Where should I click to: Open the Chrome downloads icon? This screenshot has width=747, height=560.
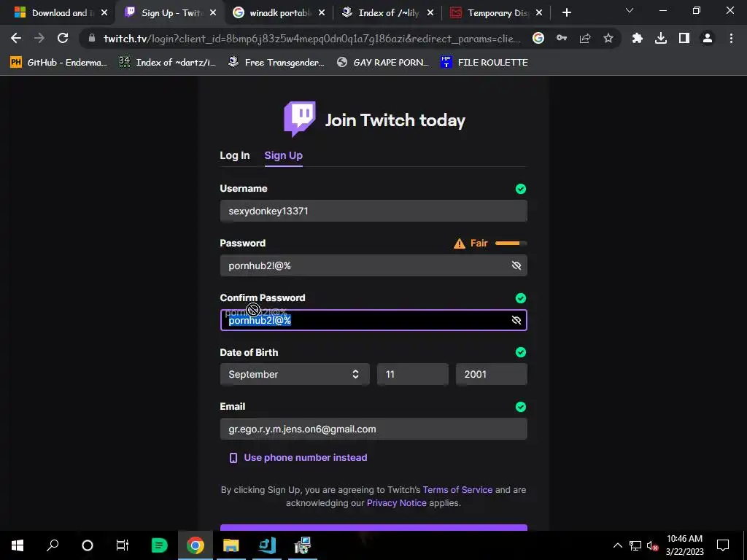(660, 38)
